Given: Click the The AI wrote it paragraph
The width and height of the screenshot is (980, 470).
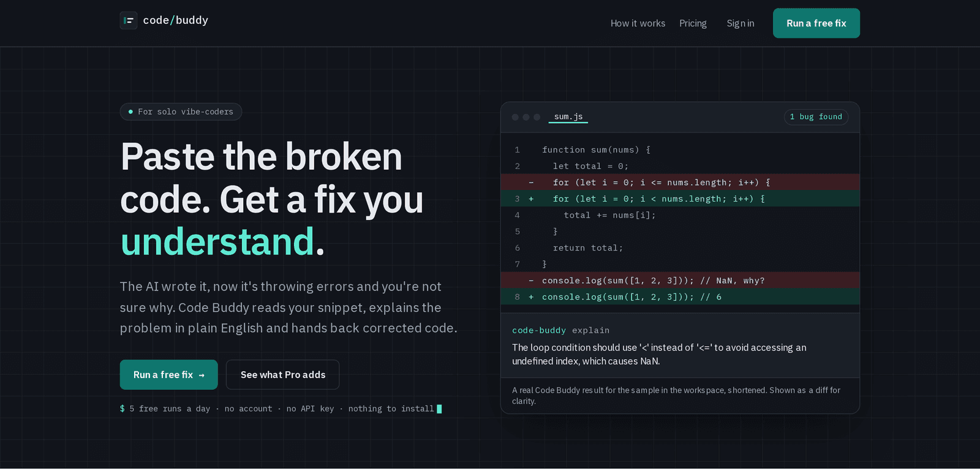Looking at the screenshot, I should pyautogui.click(x=288, y=307).
